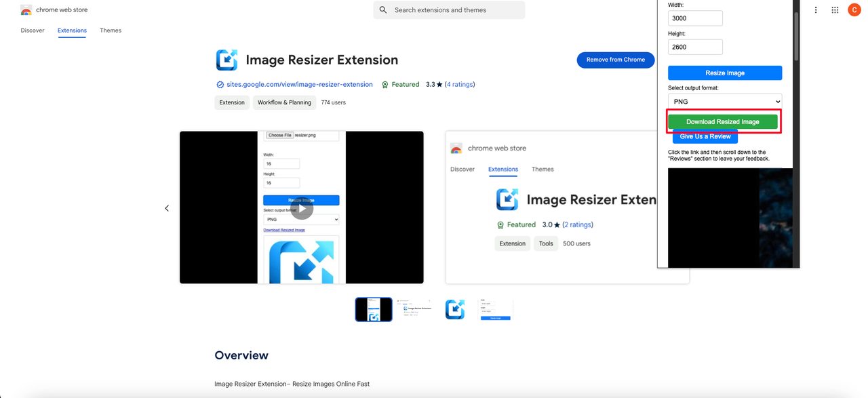Select the first video thumbnail

[x=374, y=309]
